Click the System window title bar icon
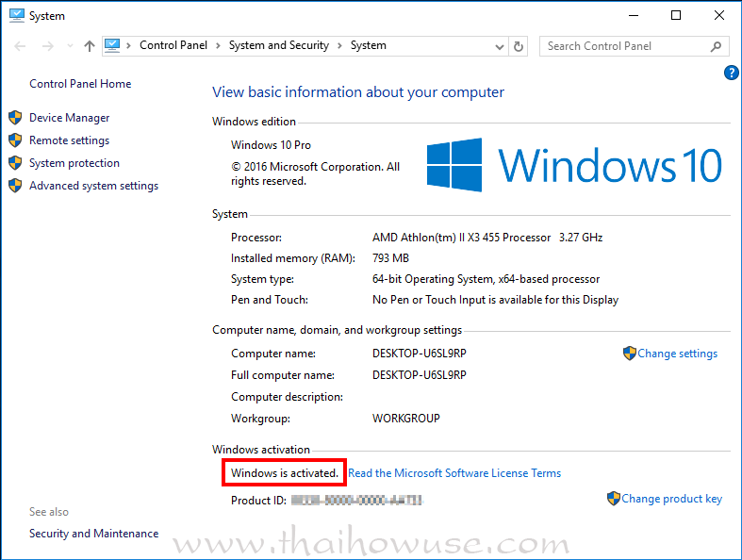Screen dimensions: 742x560 [x=17, y=16]
